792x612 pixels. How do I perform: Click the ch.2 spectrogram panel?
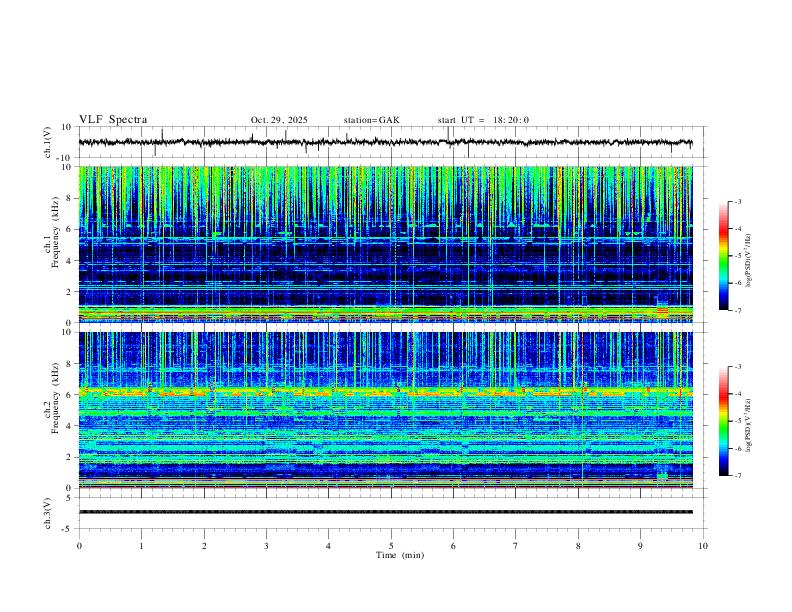[385, 410]
